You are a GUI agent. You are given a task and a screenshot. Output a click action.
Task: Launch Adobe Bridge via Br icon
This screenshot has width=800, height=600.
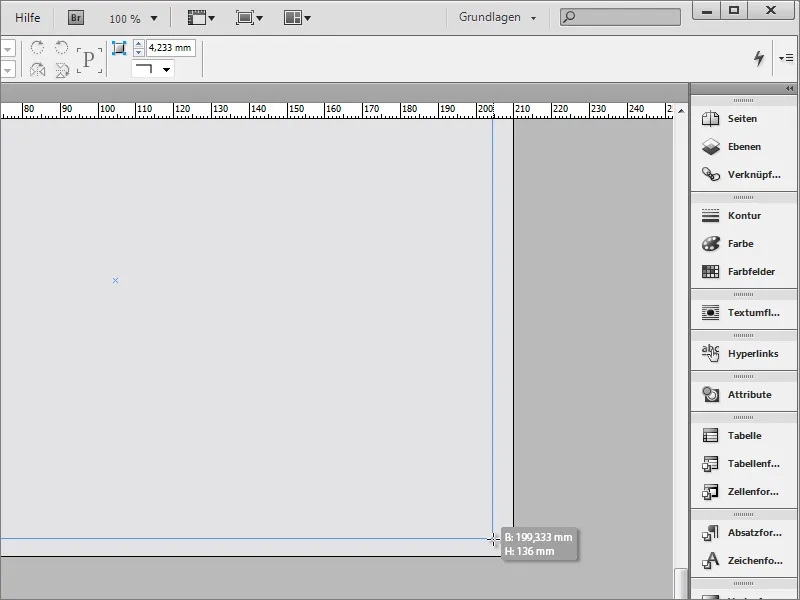tap(76, 18)
